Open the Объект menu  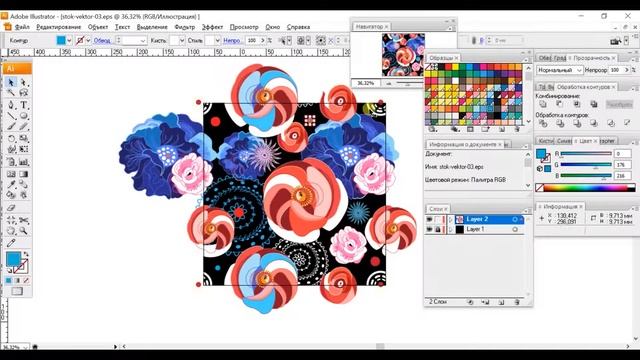tap(98, 27)
